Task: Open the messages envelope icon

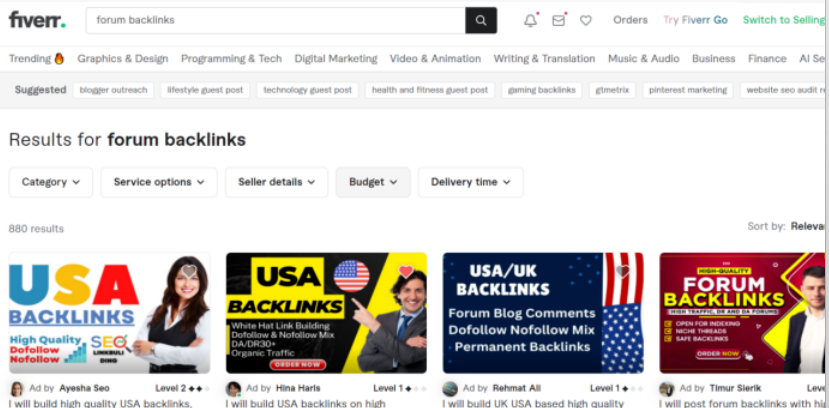Action: coord(559,20)
